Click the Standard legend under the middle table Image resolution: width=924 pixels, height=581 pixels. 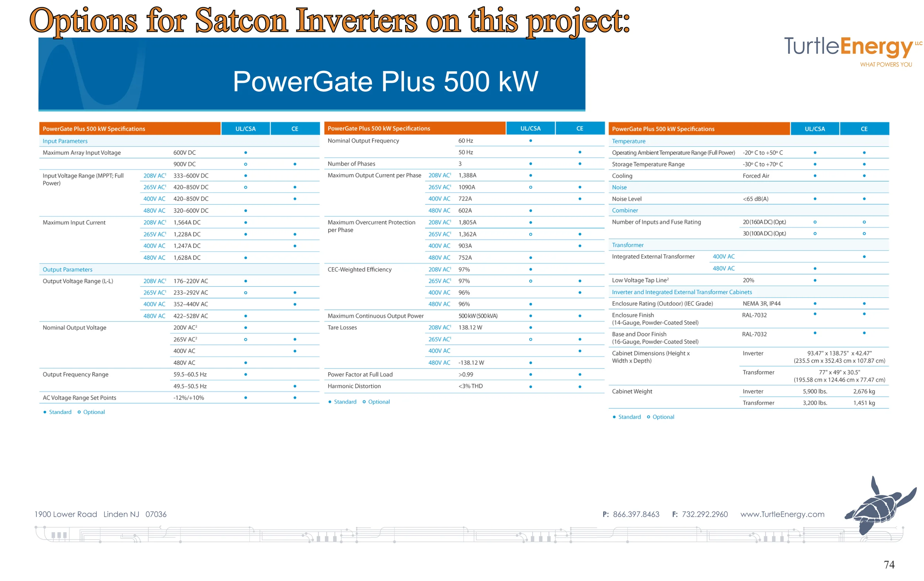(342, 402)
